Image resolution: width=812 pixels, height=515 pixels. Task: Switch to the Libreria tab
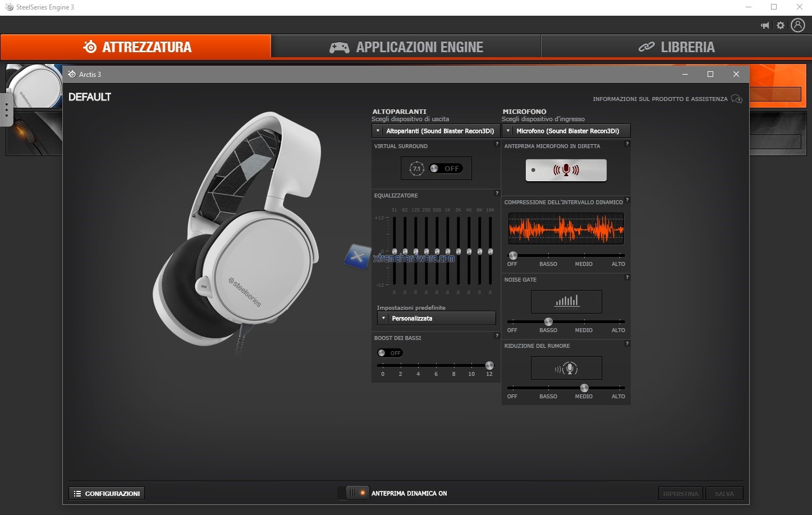tap(676, 47)
